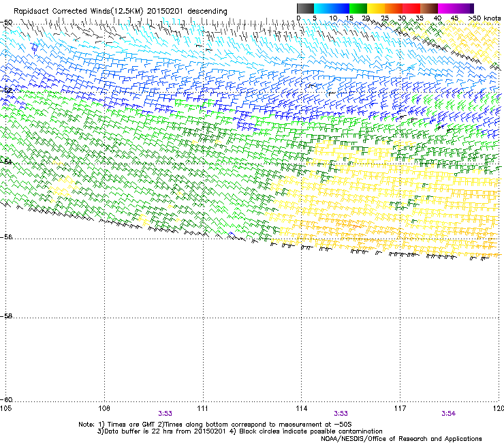Click the 'Data buffer is 22 hrs' note line

pyautogui.click(x=240, y=431)
